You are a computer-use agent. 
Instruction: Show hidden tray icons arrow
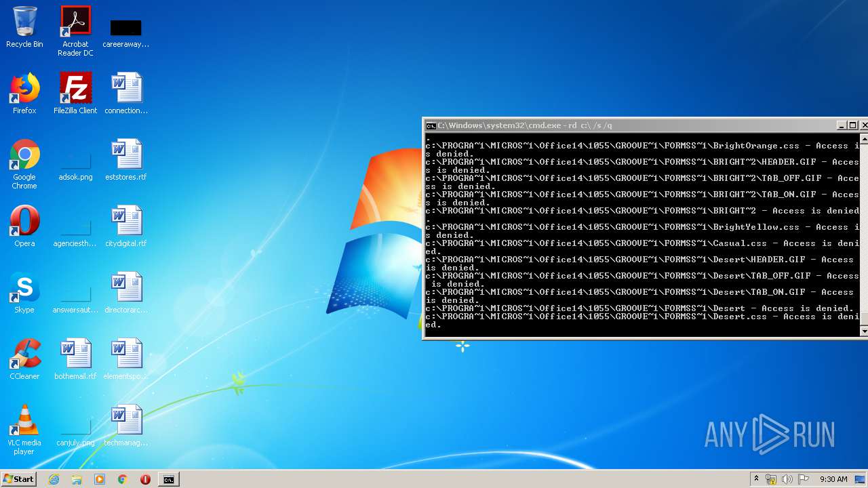pyautogui.click(x=756, y=479)
